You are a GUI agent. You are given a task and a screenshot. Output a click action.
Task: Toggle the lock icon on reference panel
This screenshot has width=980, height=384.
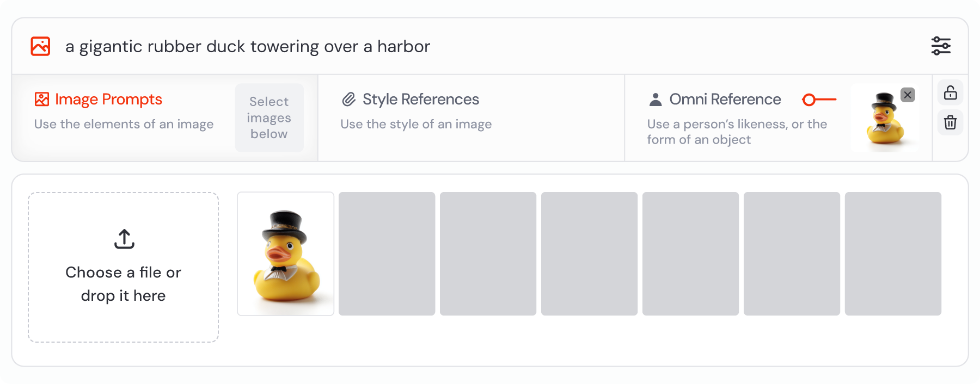950,92
